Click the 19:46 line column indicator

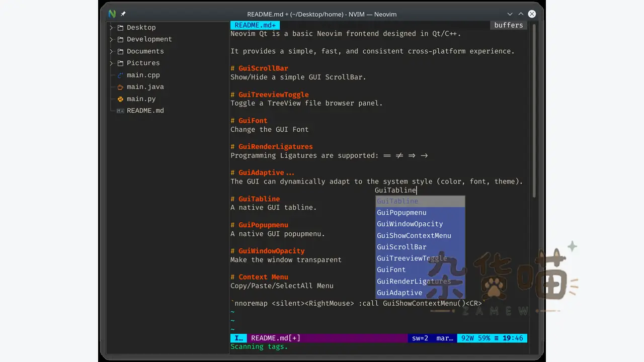click(513, 338)
